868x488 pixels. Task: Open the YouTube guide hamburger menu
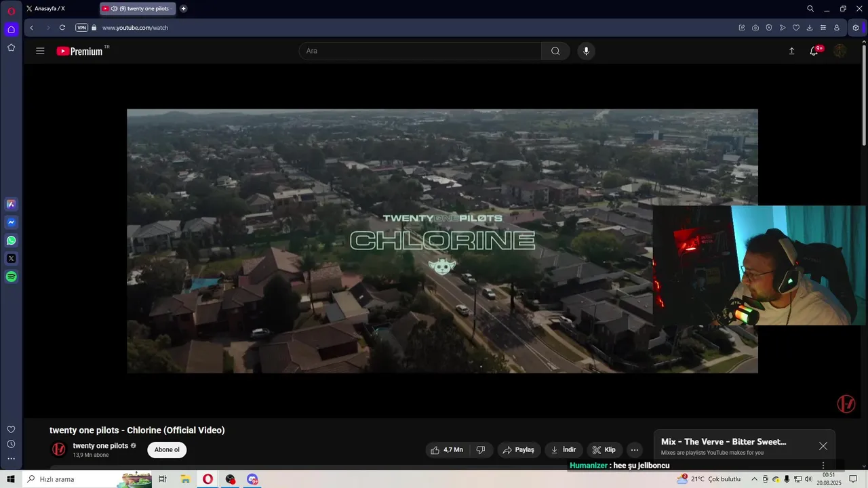[x=40, y=51]
